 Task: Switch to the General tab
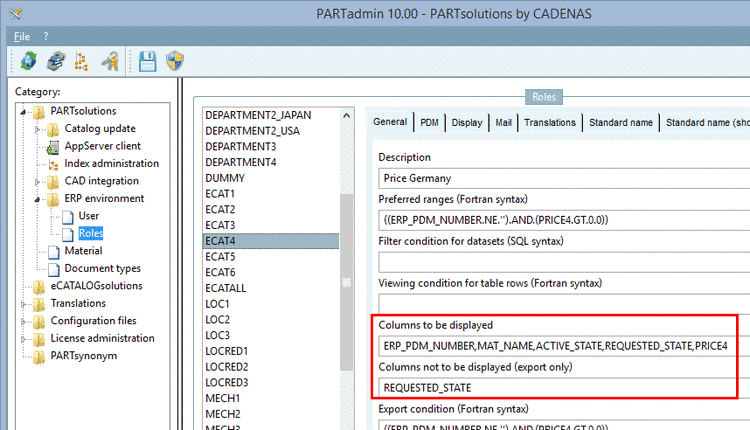[390, 122]
